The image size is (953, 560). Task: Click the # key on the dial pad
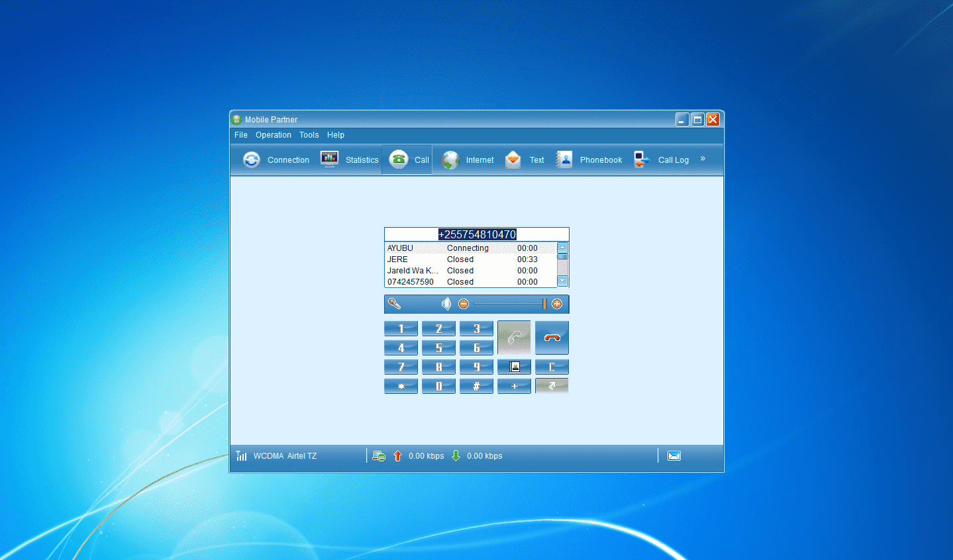click(476, 386)
